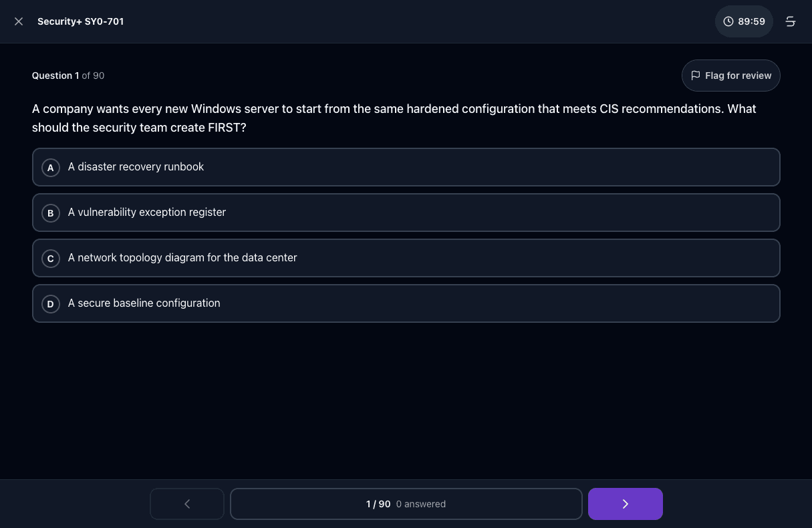Choose answer C, network topology diagram

point(406,258)
